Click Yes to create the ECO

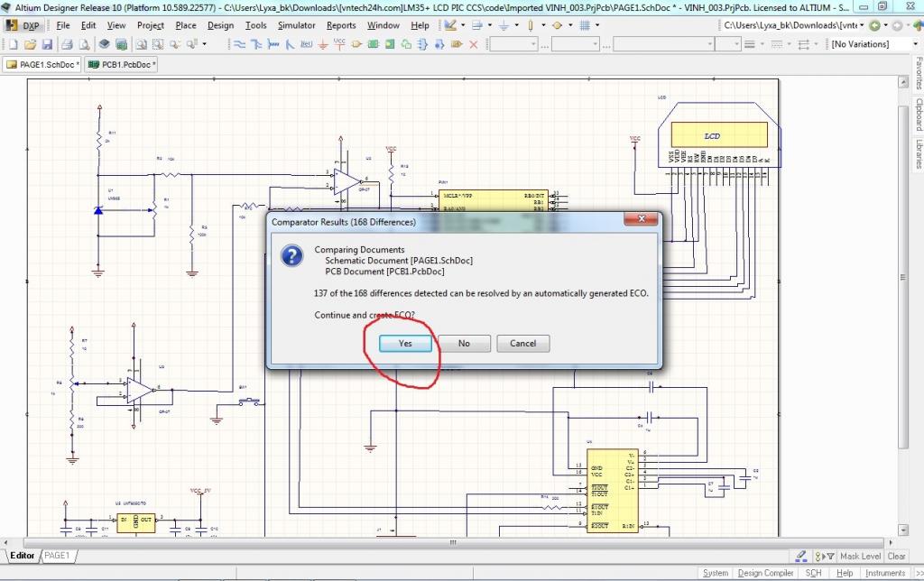click(x=405, y=344)
